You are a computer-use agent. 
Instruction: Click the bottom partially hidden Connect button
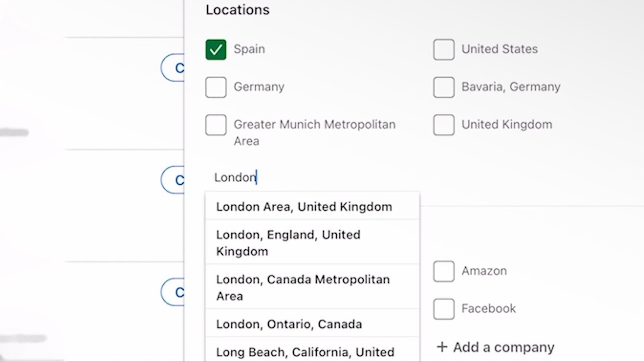tap(173, 292)
